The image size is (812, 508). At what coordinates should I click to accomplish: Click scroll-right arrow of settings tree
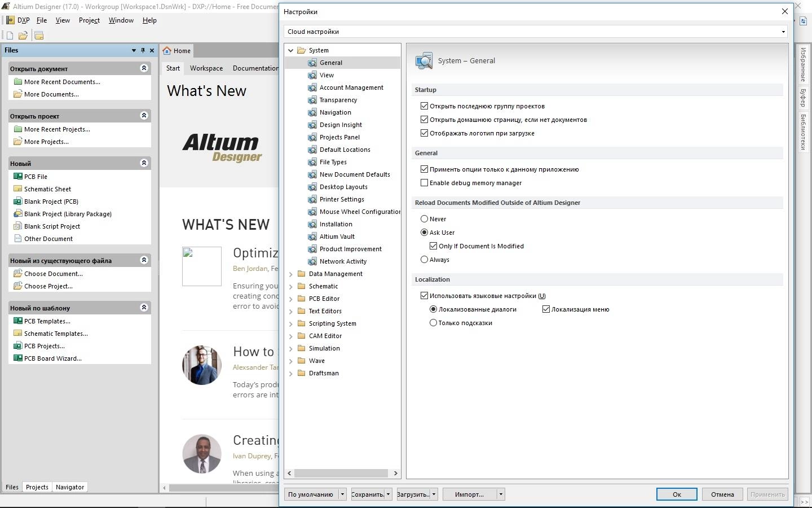point(395,473)
